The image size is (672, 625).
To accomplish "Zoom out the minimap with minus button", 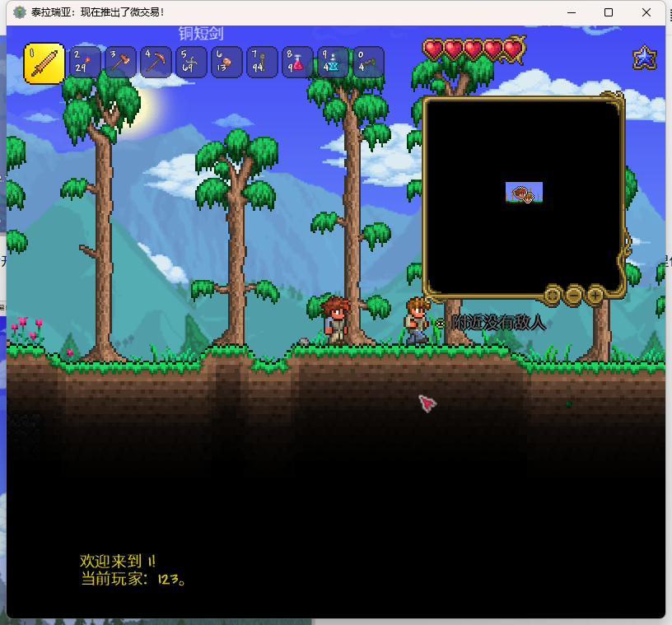I will click(x=574, y=295).
